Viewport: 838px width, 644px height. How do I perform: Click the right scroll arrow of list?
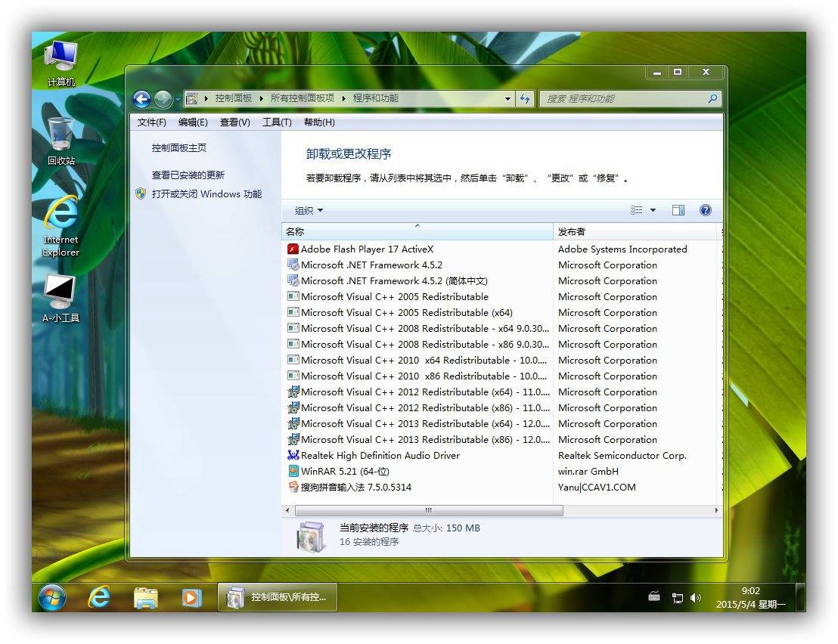[x=717, y=510]
